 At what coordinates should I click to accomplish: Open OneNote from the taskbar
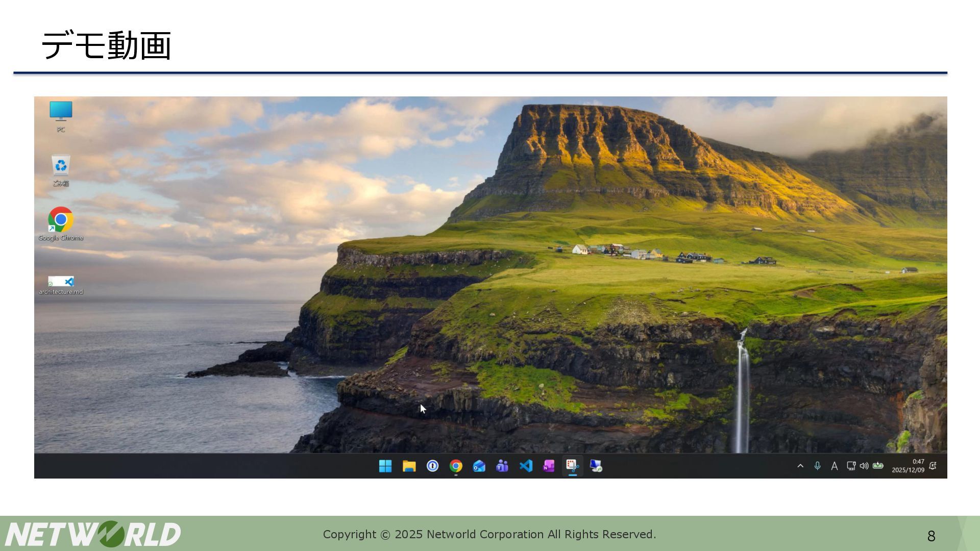coord(549,466)
